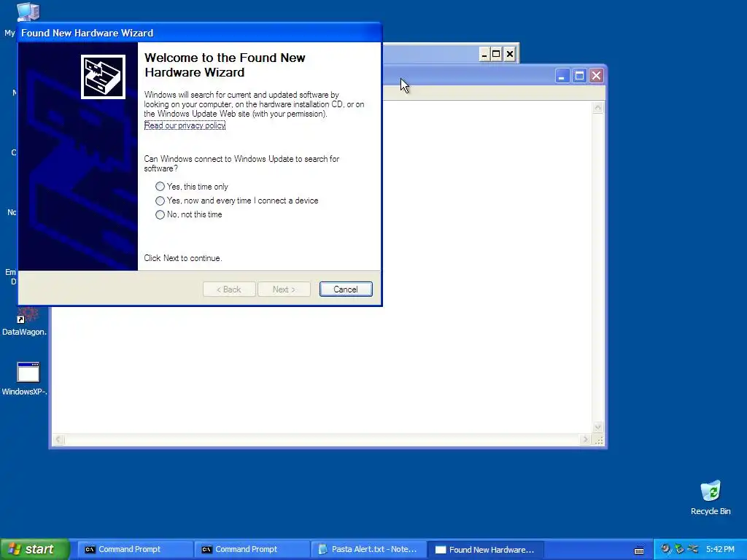Click the up arrow of the vertical scrollbar

[597, 108]
